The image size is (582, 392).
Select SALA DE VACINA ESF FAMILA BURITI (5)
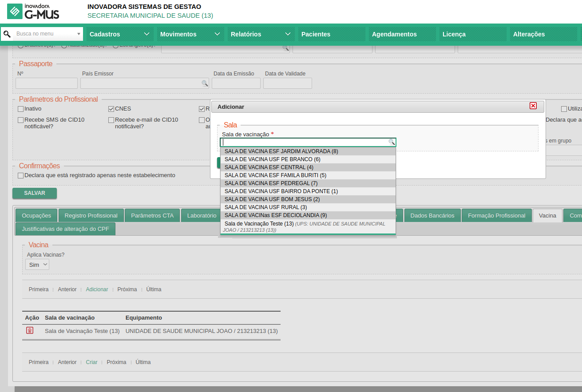tap(308, 175)
